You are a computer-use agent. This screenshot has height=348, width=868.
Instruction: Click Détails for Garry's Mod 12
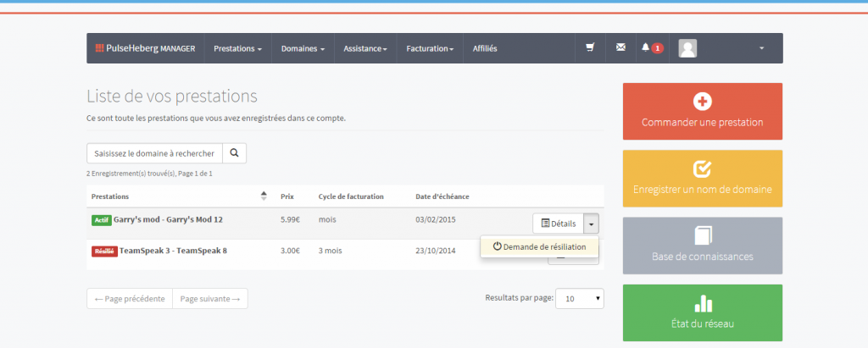click(x=558, y=224)
